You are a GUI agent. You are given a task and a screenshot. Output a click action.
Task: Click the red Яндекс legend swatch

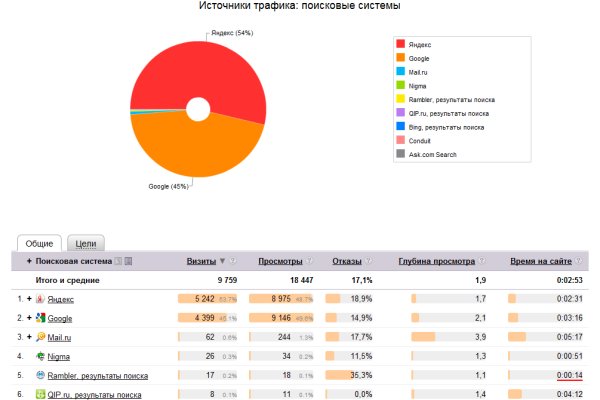tap(401, 45)
